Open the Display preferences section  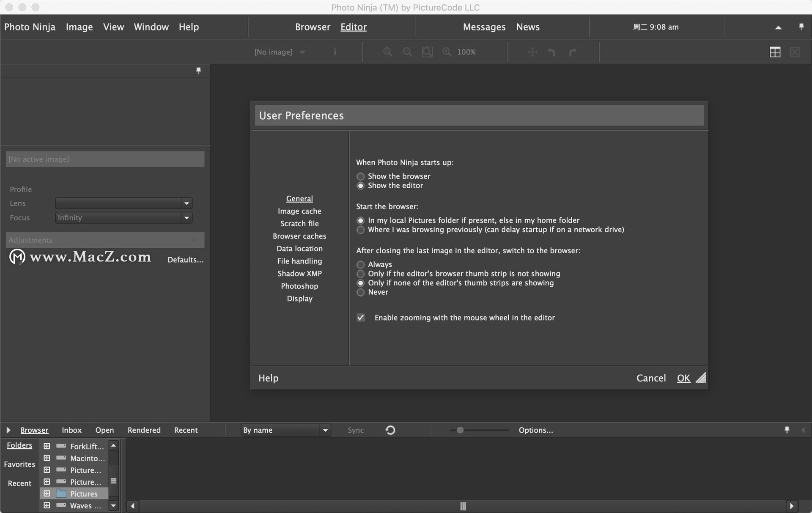tap(299, 299)
